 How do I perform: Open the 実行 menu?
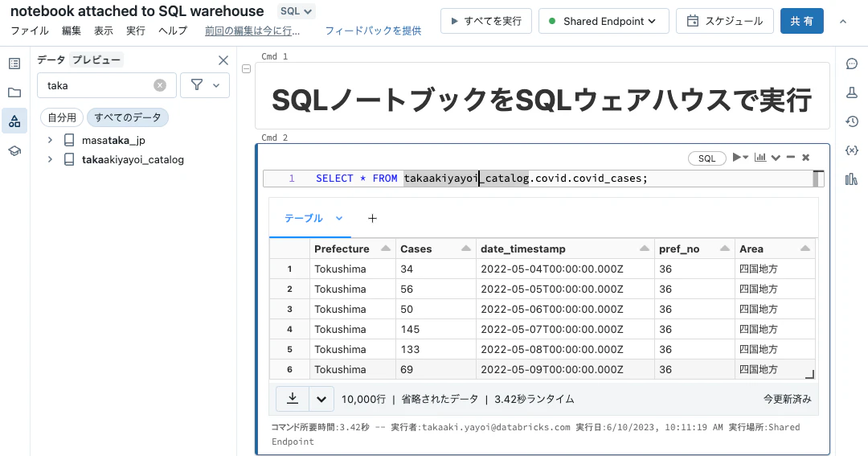pyautogui.click(x=136, y=31)
